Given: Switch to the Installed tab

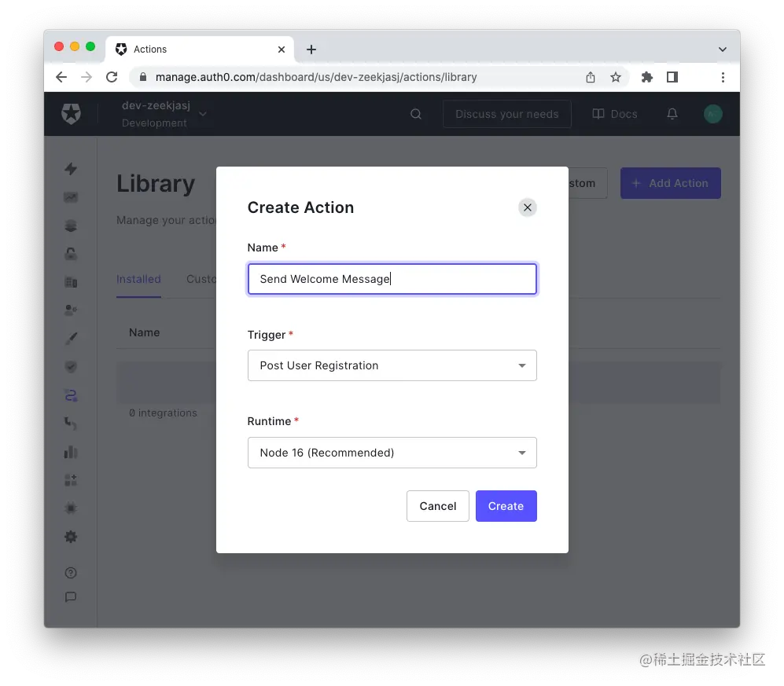Looking at the screenshot, I should click(138, 279).
